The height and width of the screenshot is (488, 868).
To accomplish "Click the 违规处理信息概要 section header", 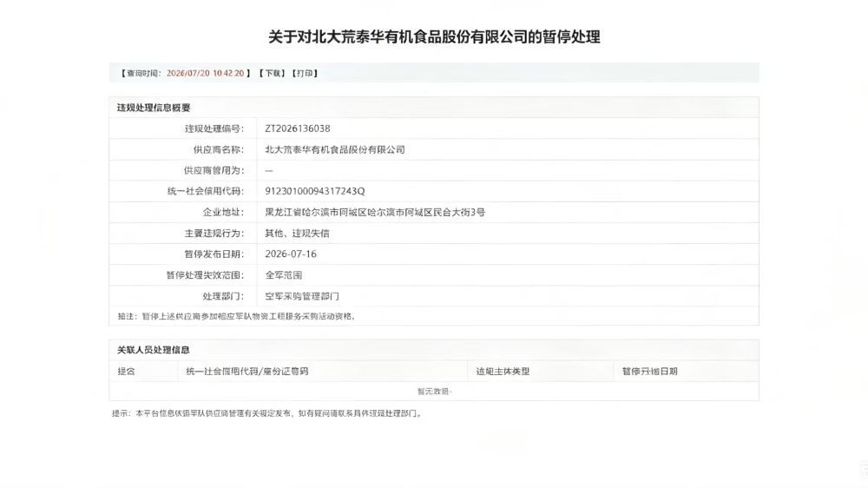I will [154, 108].
